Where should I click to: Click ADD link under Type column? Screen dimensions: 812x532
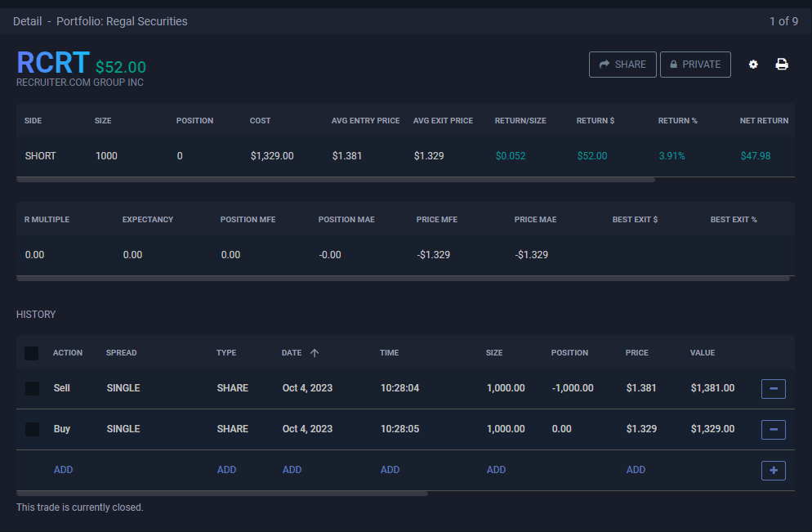226,470
